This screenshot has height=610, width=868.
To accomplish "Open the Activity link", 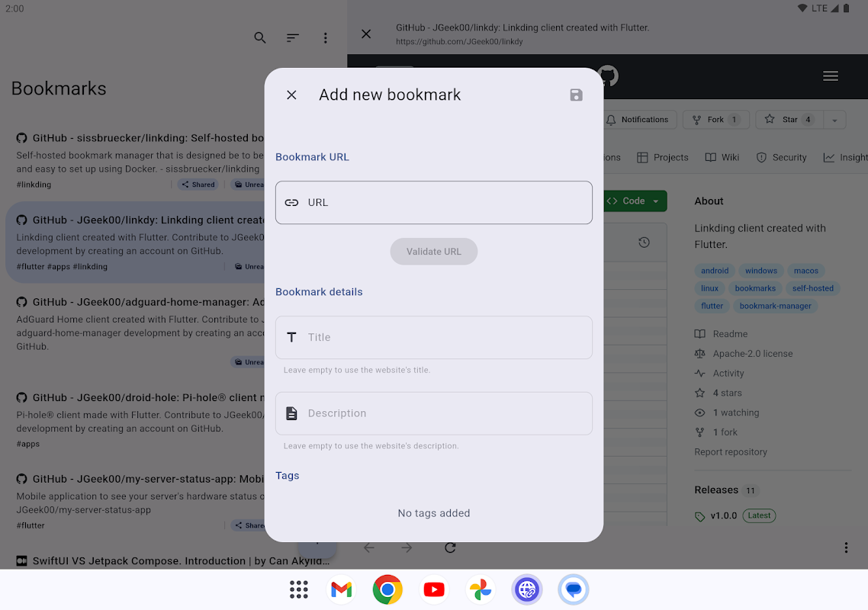I will click(x=719, y=374).
